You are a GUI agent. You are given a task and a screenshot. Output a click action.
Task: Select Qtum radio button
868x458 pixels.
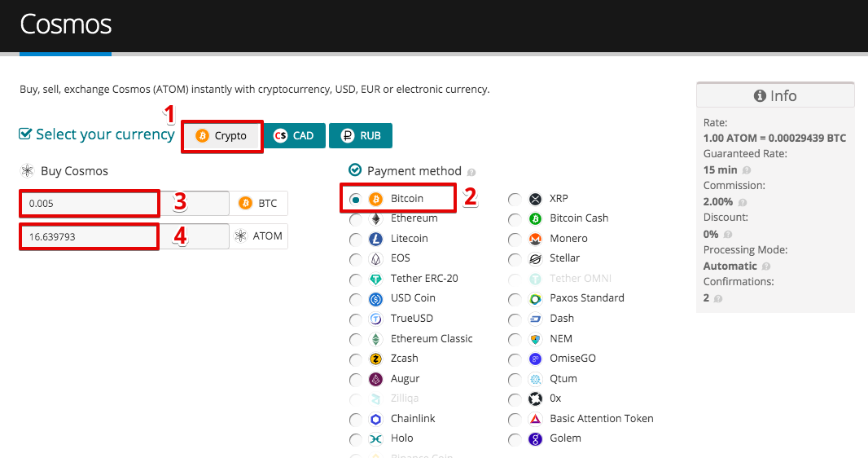(515, 380)
